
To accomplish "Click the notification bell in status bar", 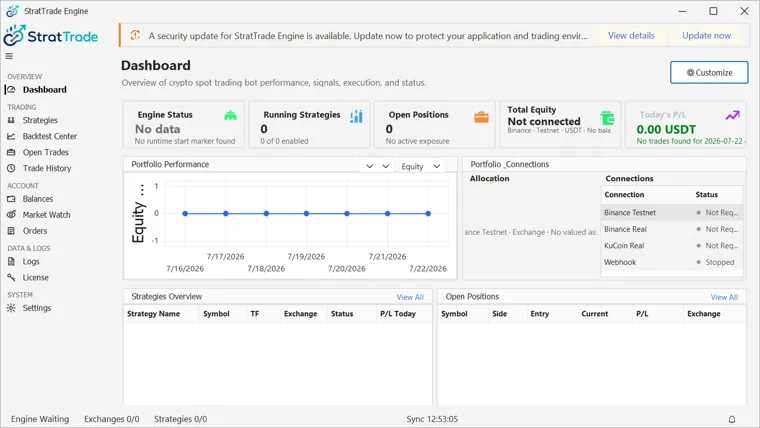I will pyautogui.click(x=732, y=419).
